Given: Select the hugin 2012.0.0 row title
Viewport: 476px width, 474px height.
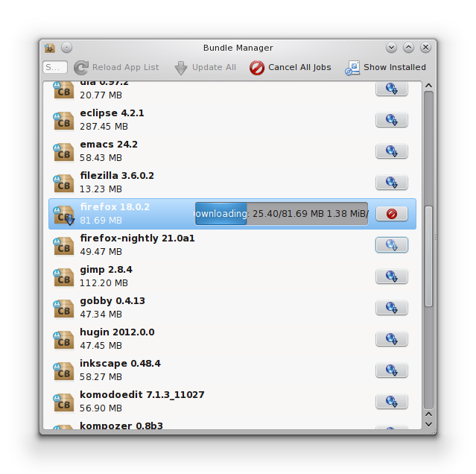Looking at the screenshot, I should (117, 332).
